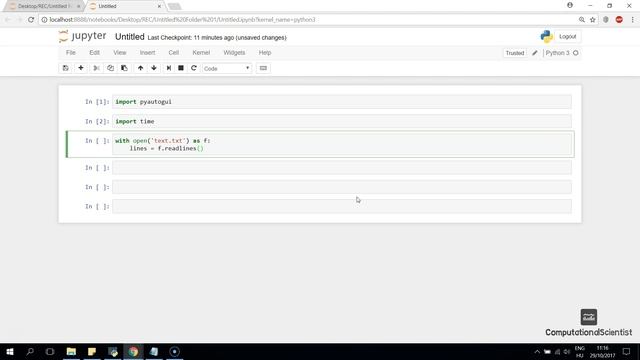This screenshot has height=360, width=640.
Task: Select the import time cell
Action: point(342,121)
